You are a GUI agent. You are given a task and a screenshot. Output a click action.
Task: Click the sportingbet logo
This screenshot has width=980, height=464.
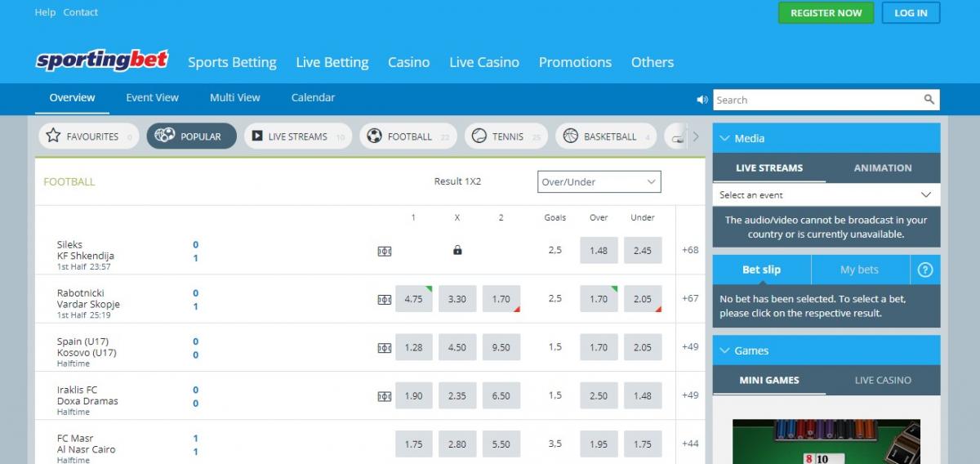pos(102,60)
